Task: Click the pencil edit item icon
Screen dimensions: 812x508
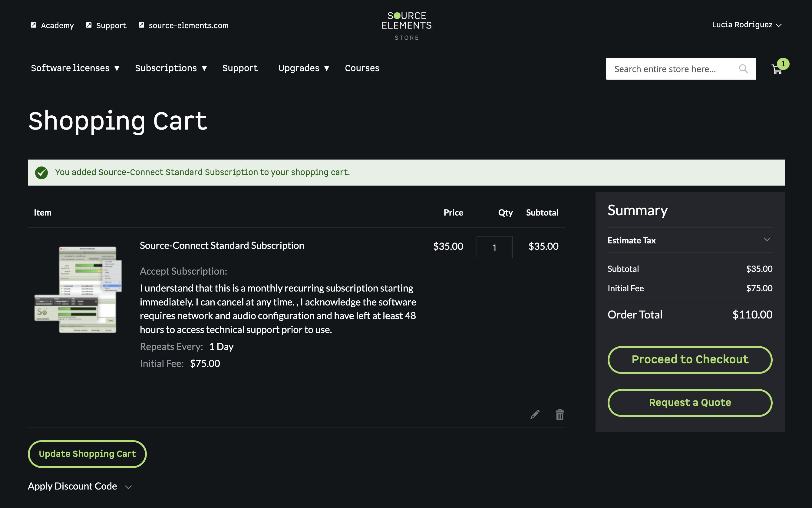Action: point(535,414)
